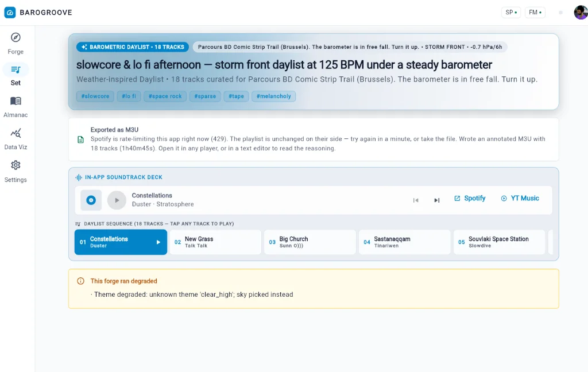This screenshot has height=372, width=588.
Task: Click the soundtrack deck waveform icon
Action: pyautogui.click(x=79, y=177)
